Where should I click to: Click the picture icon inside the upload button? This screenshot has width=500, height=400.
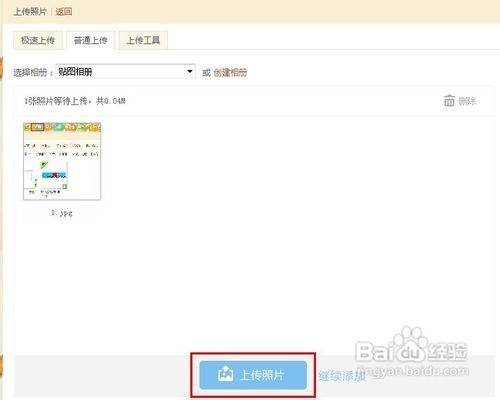[225, 374]
